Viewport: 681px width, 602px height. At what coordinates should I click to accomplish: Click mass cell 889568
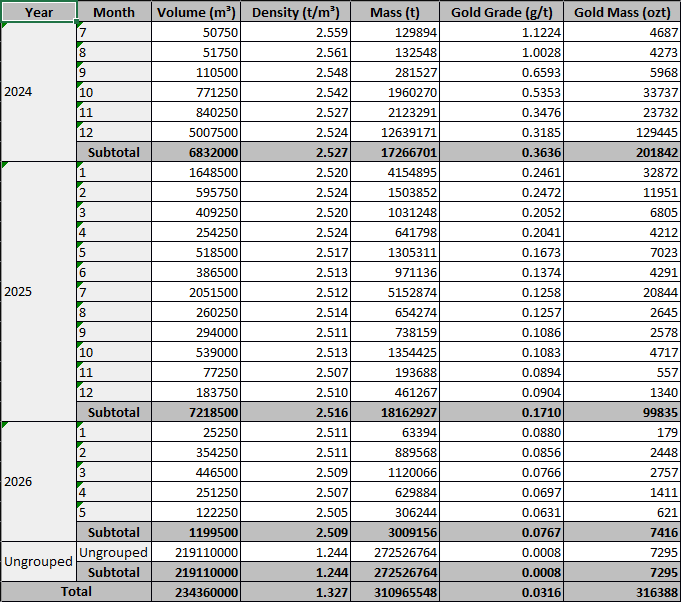395,452
